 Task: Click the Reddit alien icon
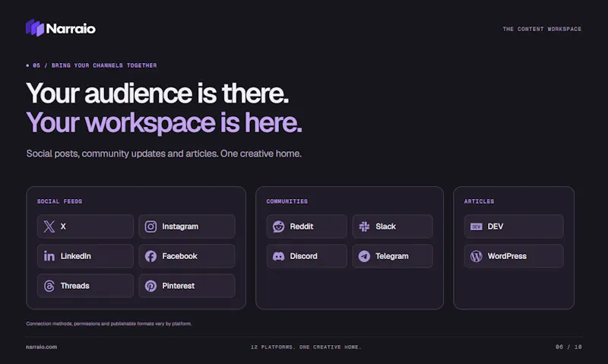[x=278, y=226]
